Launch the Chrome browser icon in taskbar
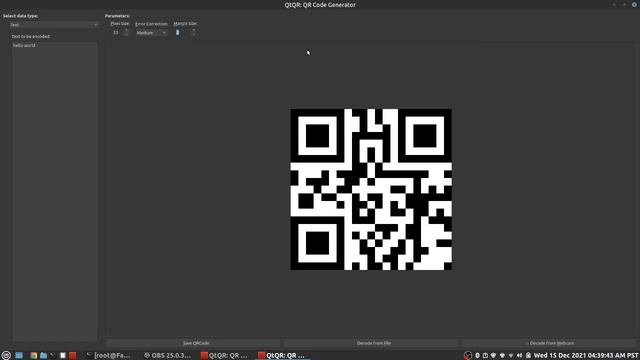This screenshot has height=360, width=640. pyautogui.click(x=33, y=356)
